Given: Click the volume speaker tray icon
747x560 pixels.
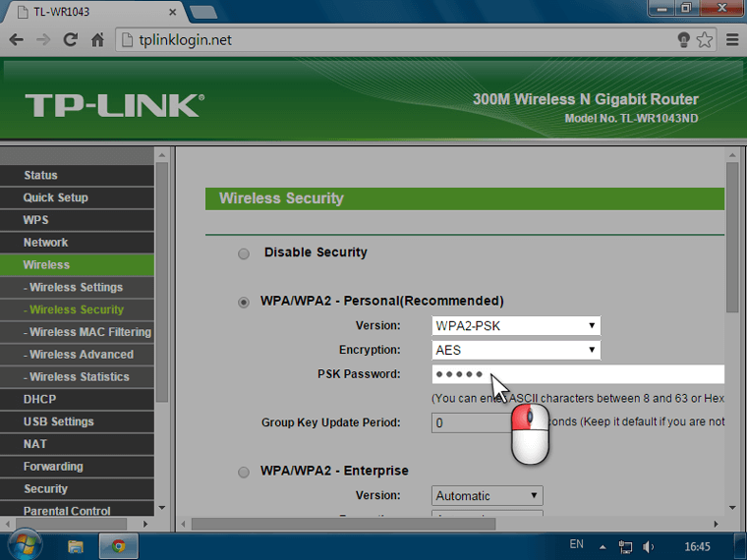Looking at the screenshot, I should click(649, 546).
